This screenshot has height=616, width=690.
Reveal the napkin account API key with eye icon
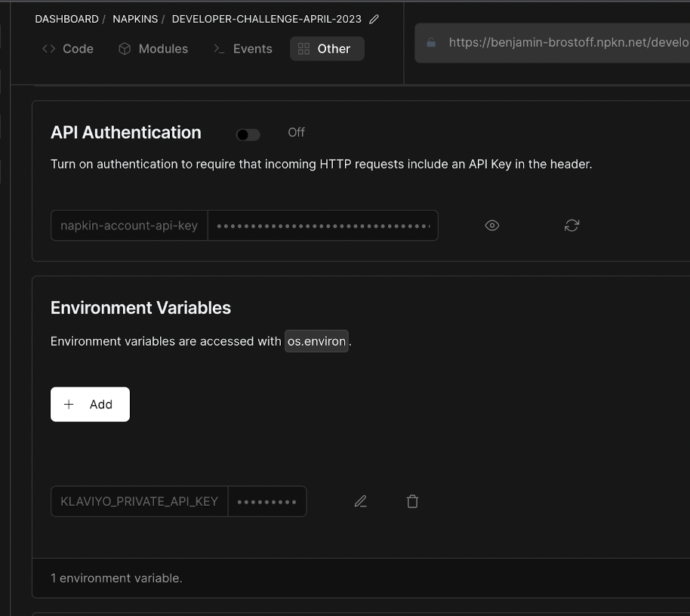pos(492,225)
